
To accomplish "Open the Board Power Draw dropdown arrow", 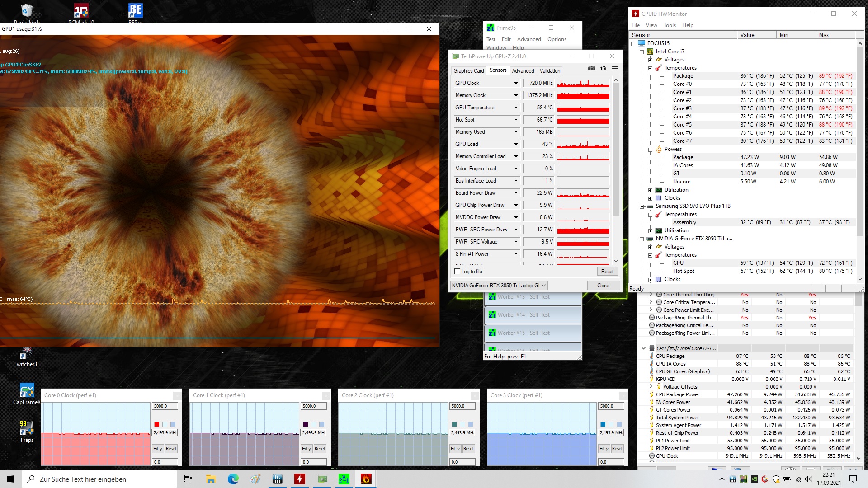I will 515,193.
